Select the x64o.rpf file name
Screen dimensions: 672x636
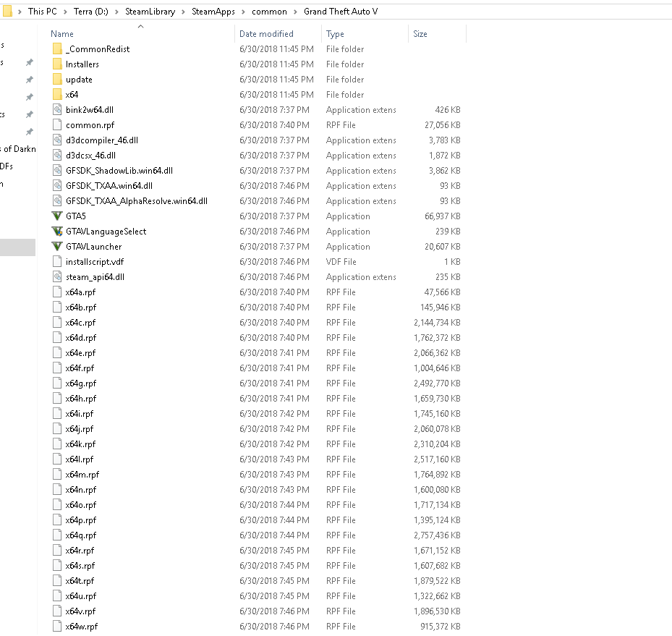pos(80,505)
